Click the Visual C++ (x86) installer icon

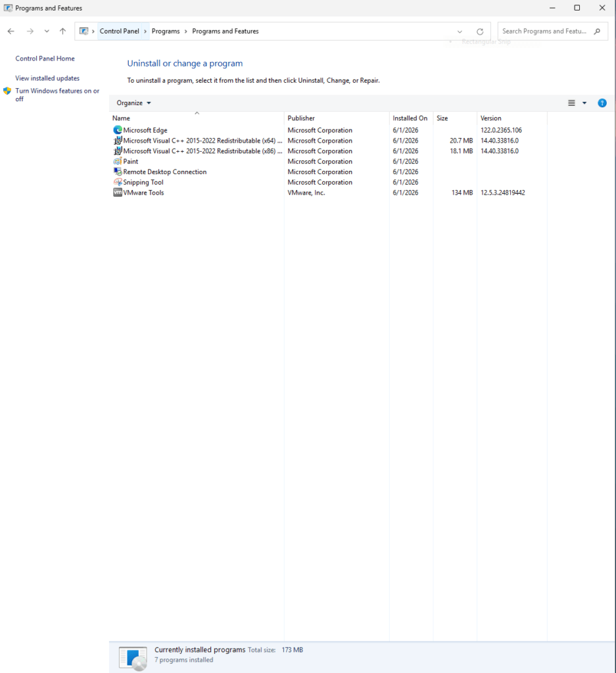pyautogui.click(x=118, y=151)
